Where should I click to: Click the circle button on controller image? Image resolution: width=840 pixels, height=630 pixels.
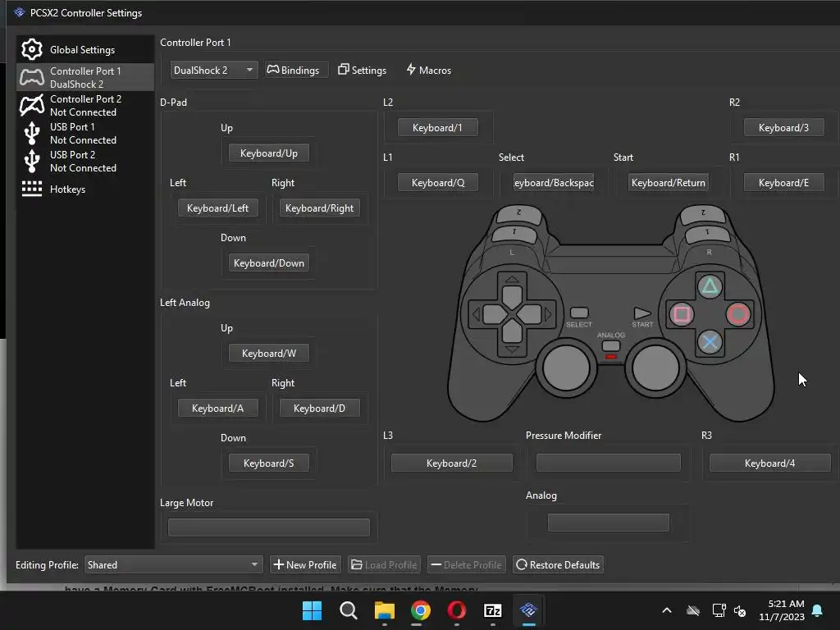737,314
